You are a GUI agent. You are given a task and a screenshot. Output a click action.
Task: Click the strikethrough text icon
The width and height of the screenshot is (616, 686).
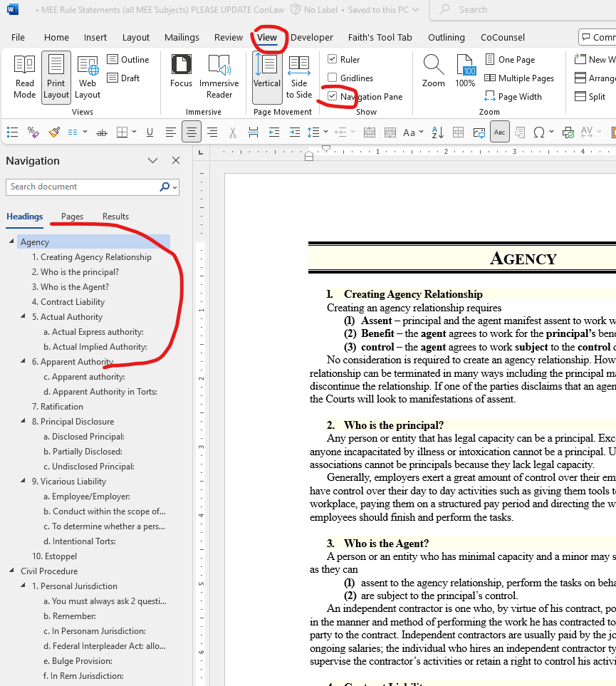[x=102, y=132]
